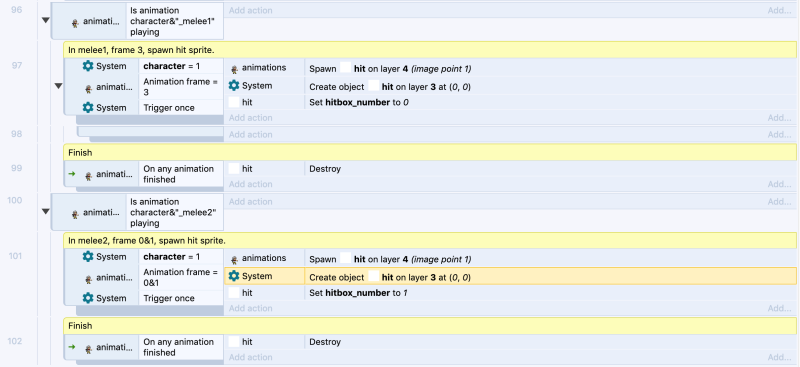Click 'Add...' link at right of event 96
Screen dimensions: 800x367
pyautogui.click(x=780, y=10)
